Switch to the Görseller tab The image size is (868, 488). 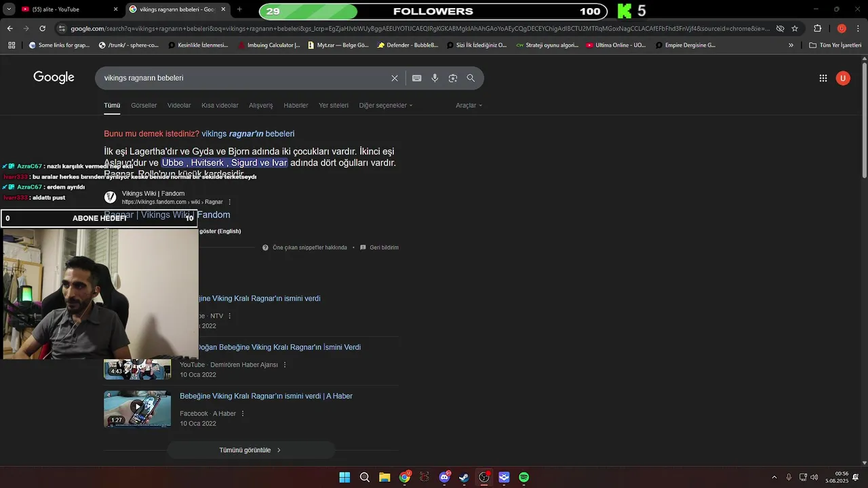pos(144,106)
